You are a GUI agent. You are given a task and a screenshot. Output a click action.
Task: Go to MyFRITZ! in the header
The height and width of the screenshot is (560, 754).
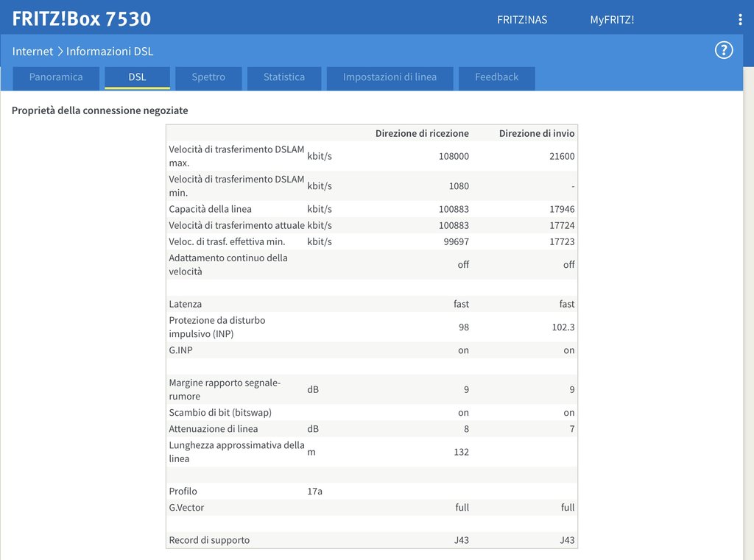click(x=611, y=20)
